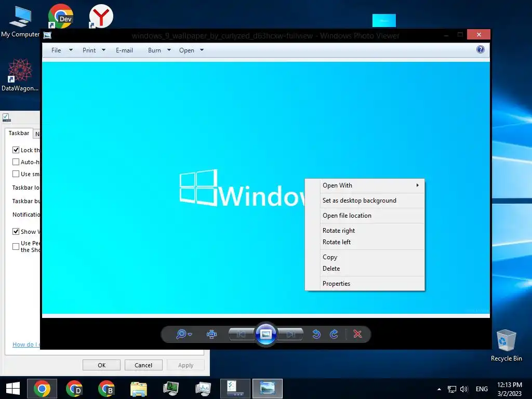Image resolution: width=532 pixels, height=399 pixels.
Task: Choose Properties in context menu
Action: click(365, 284)
